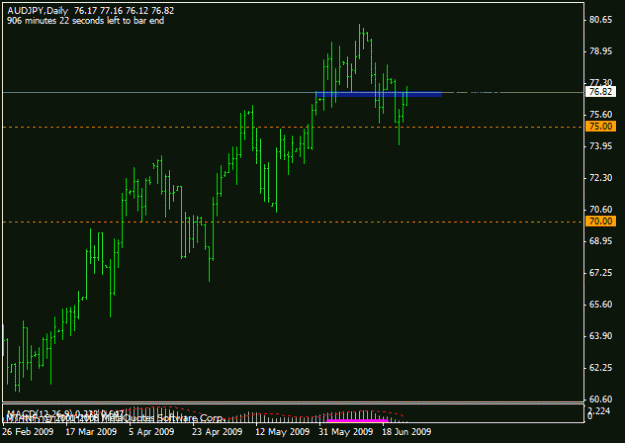Click the 75.60 price axis label

[600, 115]
